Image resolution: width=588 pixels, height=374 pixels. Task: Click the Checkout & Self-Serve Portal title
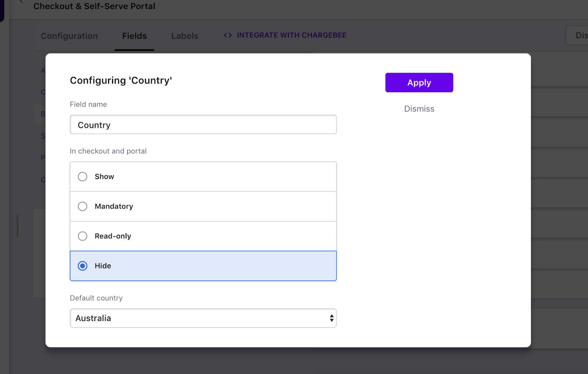[94, 6]
